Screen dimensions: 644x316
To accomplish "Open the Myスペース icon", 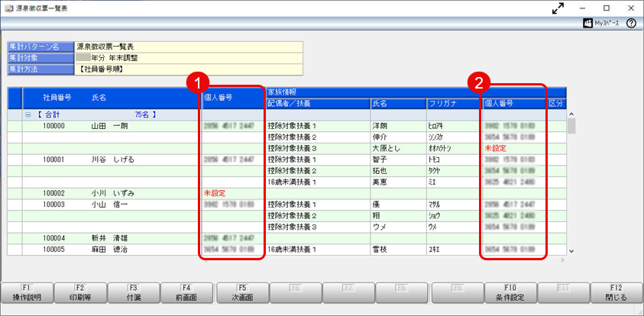I will pyautogui.click(x=601, y=24).
